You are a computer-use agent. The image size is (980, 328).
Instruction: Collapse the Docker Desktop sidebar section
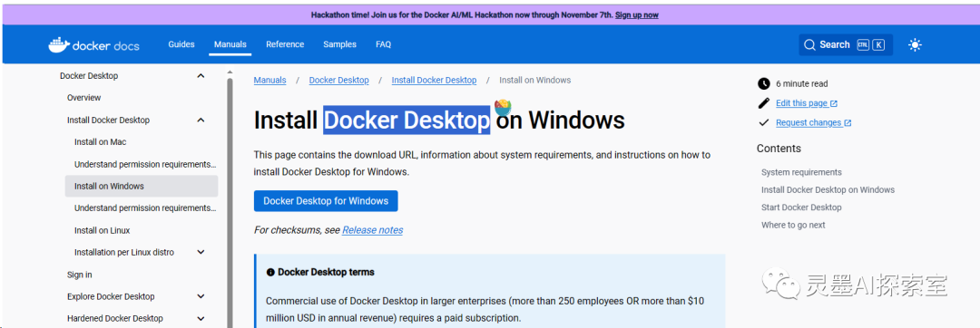point(201,76)
